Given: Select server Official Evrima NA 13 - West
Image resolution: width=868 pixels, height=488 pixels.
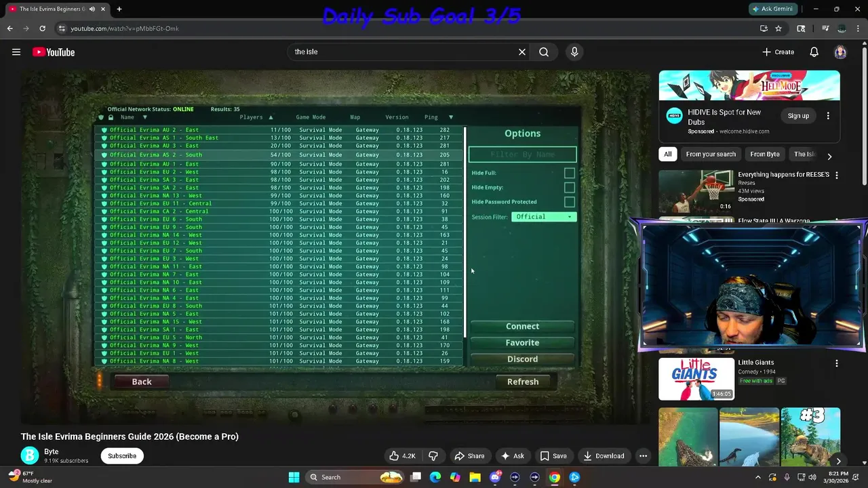Looking at the screenshot, I should point(279,195).
